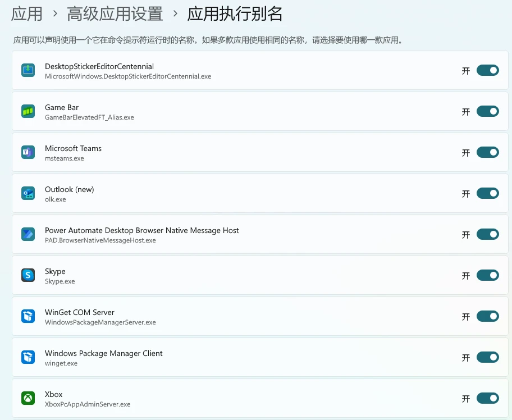The height and width of the screenshot is (420, 512).
Task: Toggle the Microsoft Teams alias switch
Action: click(x=487, y=152)
